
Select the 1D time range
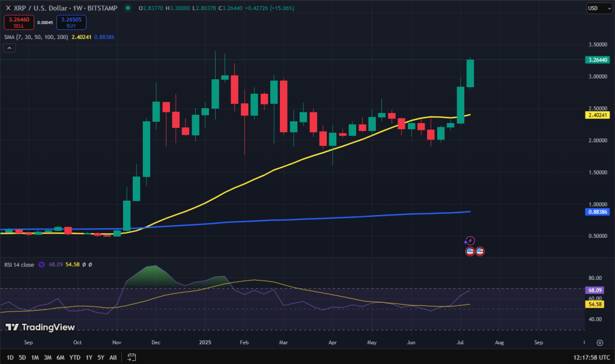10,357
